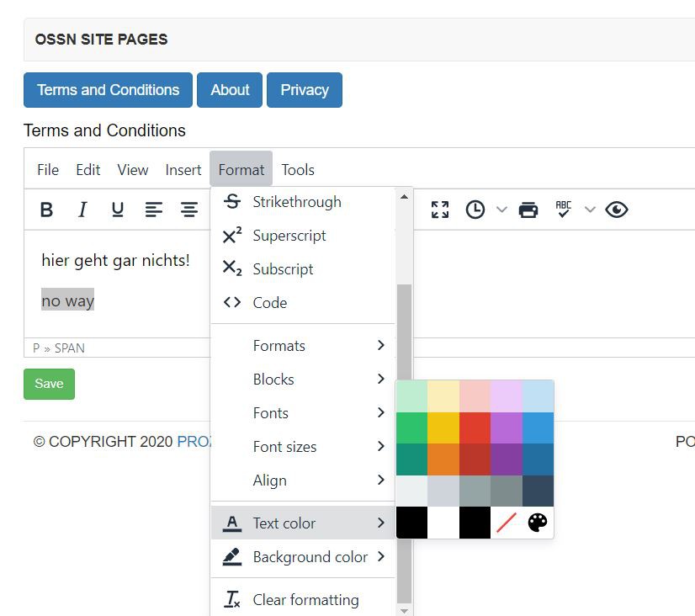Open the custom color palette icon

pyautogui.click(x=538, y=523)
